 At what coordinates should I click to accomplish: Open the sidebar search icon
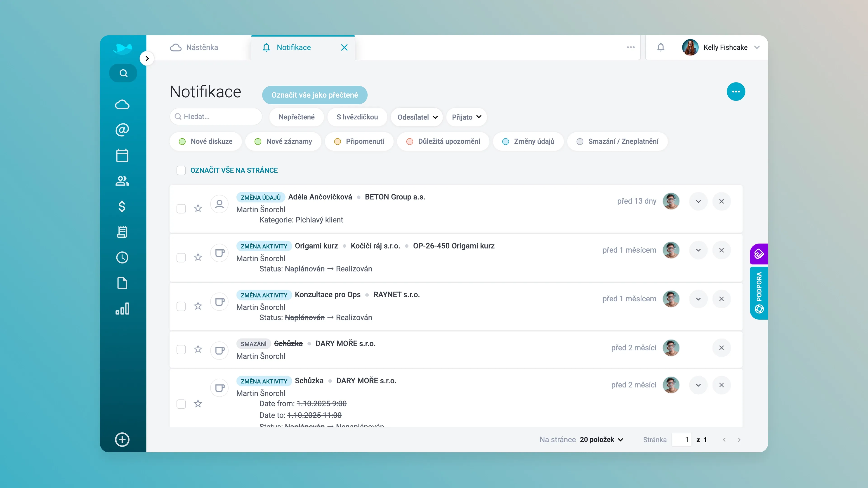coord(123,73)
